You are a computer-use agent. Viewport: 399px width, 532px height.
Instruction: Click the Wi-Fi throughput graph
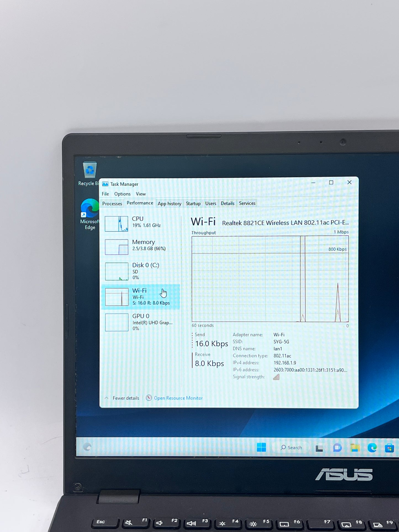click(270, 279)
